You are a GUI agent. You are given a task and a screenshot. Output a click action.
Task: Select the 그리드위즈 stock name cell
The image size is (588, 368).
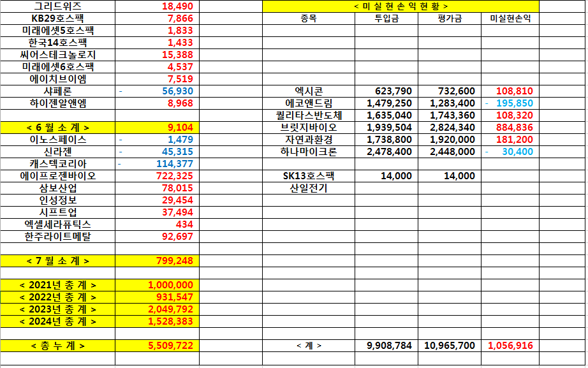58,6
